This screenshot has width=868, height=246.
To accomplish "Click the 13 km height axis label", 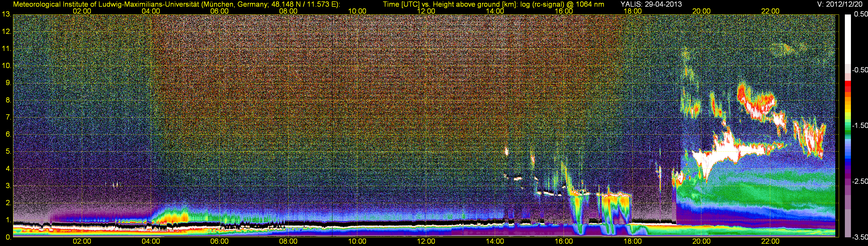I will tap(6, 14).
